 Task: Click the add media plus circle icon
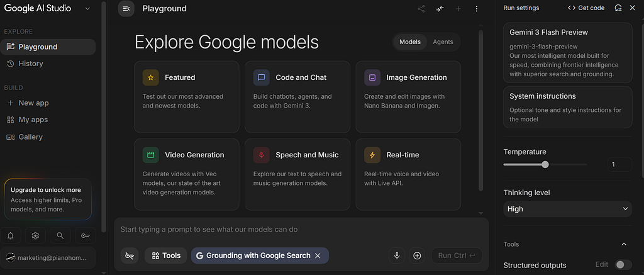coord(417,255)
